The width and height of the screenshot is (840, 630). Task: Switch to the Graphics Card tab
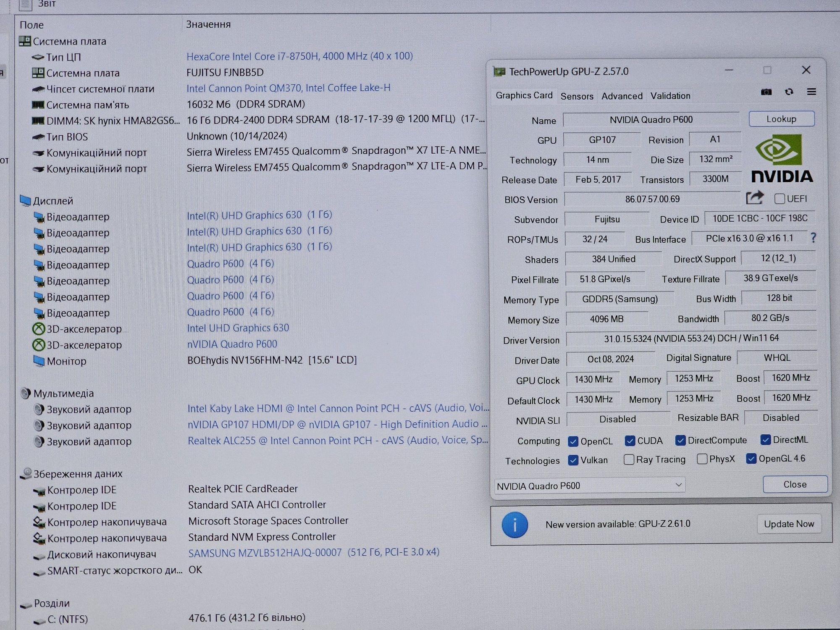pyautogui.click(x=524, y=95)
